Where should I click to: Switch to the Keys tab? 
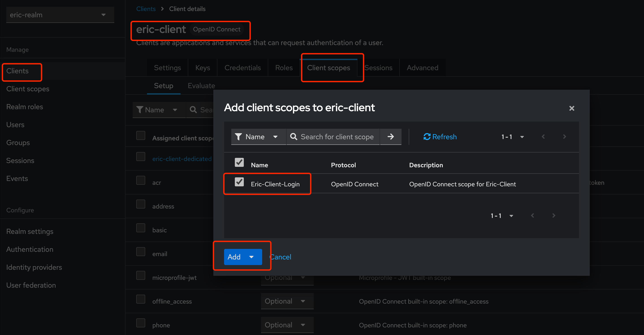tap(203, 67)
